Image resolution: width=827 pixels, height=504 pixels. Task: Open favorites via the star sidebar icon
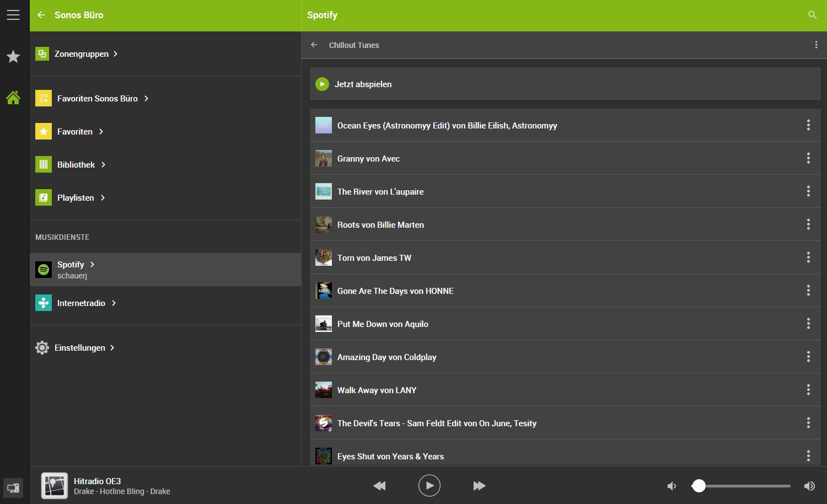tap(13, 56)
